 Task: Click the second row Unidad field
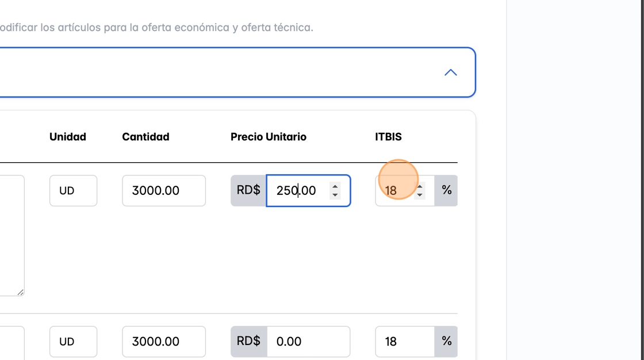tap(73, 342)
